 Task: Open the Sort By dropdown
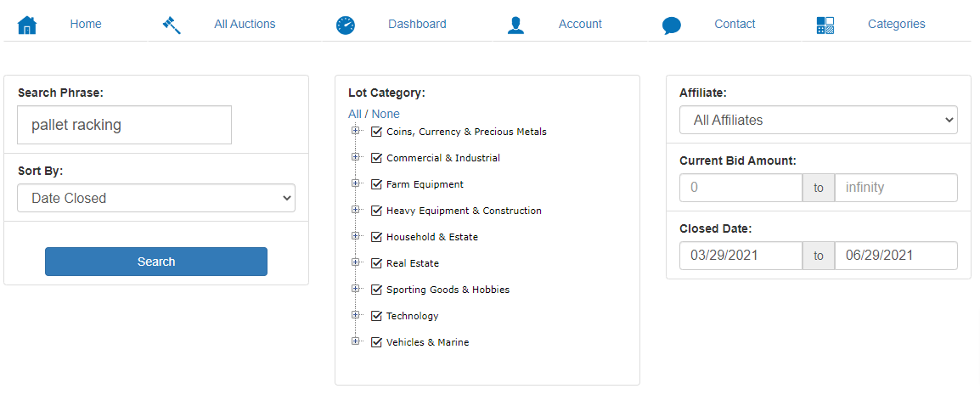click(x=156, y=198)
